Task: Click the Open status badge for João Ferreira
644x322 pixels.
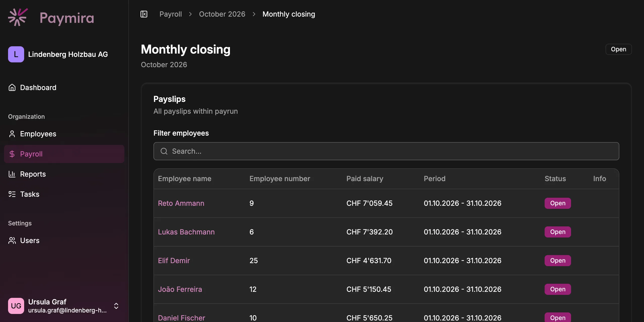Action: (x=558, y=289)
